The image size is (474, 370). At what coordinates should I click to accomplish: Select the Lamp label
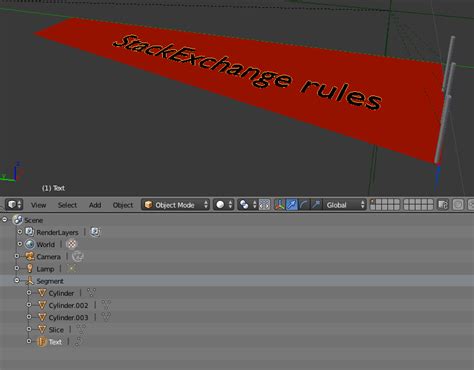pos(45,269)
